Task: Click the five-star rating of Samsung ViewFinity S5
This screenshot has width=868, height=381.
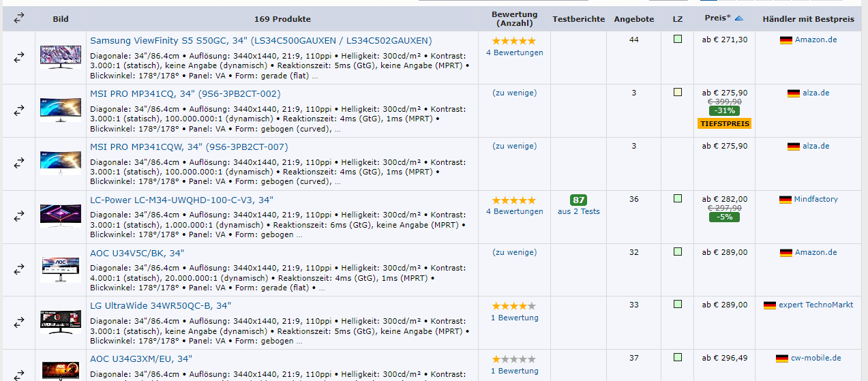Action: pos(514,41)
